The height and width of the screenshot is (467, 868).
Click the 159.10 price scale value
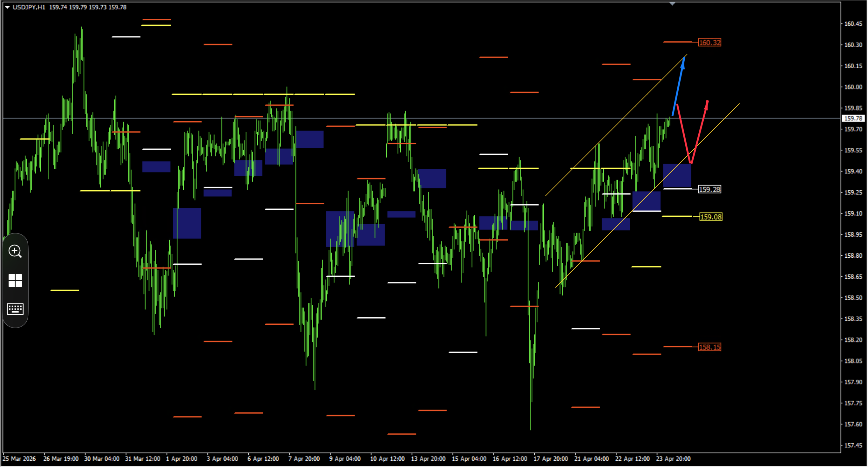pos(853,213)
